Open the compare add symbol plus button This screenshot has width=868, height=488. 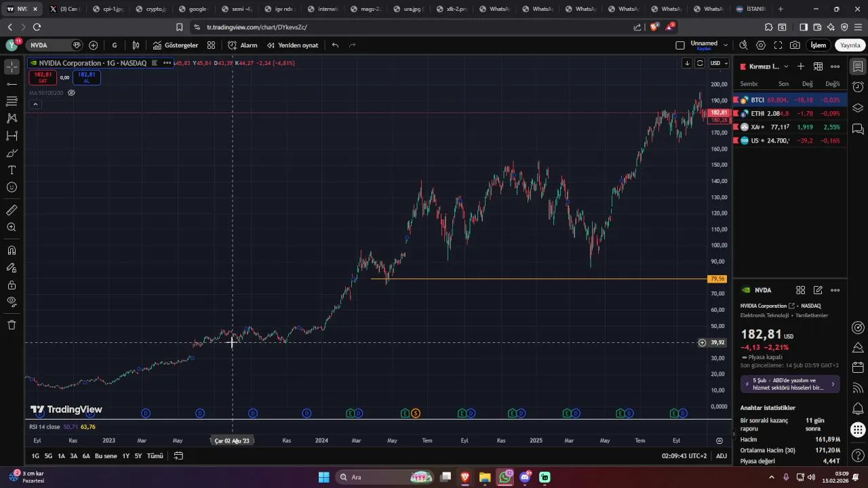click(93, 45)
